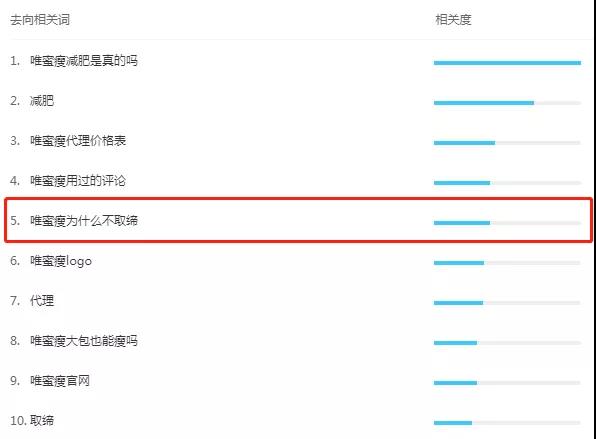Select the 取缔 keyword at rank 10
596x439 pixels.
coord(42,421)
